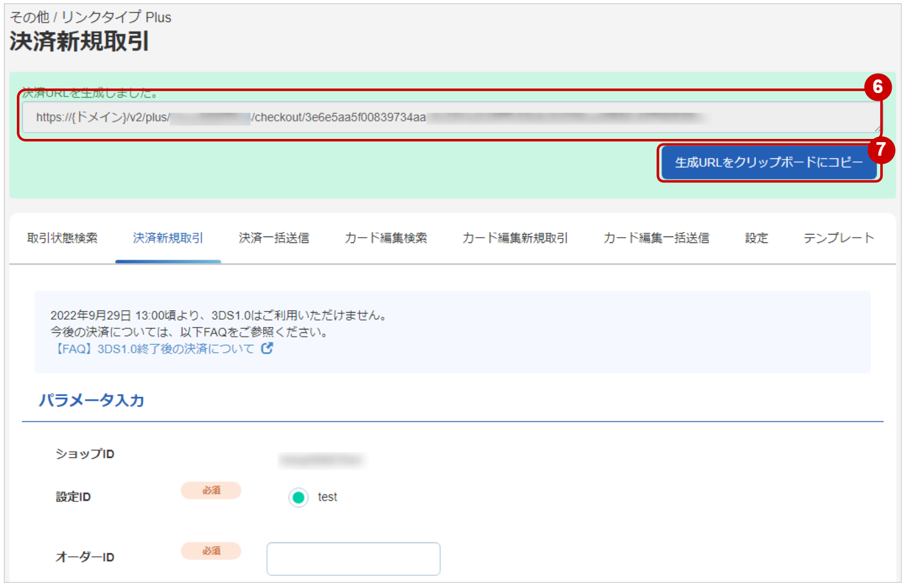The height and width of the screenshot is (588, 906).
Task: Switch to the カード編集検索 tab
Action: [385, 238]
